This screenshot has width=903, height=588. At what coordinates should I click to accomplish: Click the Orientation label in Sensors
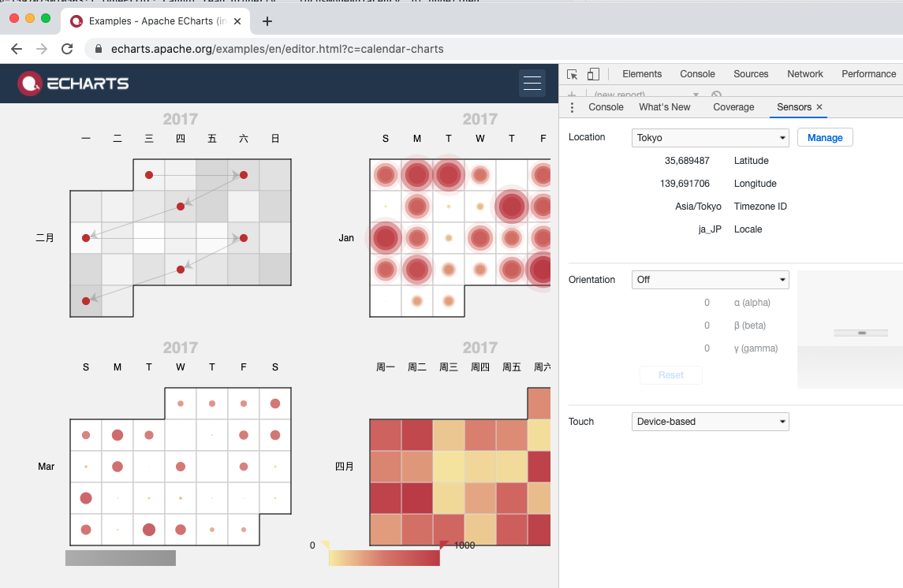coord(591,280)
